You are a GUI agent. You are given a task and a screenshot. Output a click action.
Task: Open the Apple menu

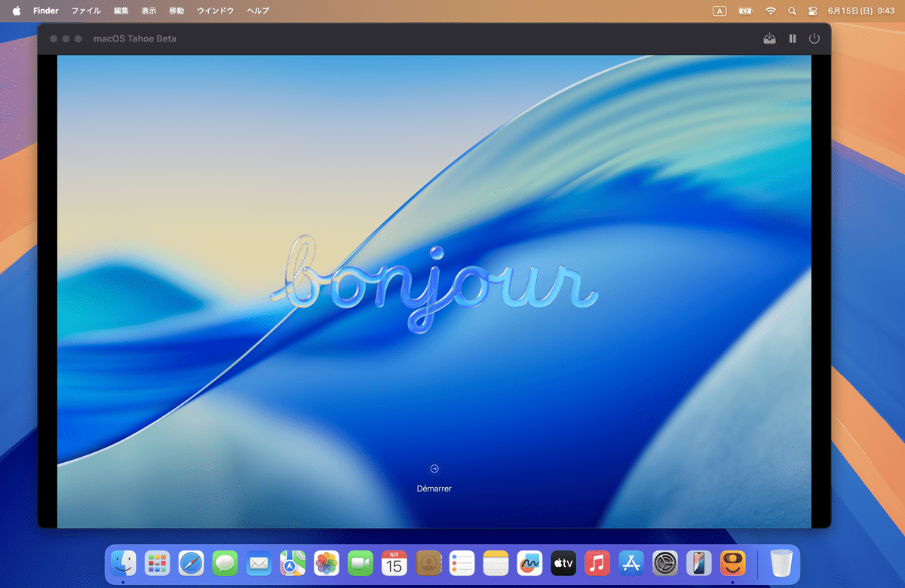(17, 11)
